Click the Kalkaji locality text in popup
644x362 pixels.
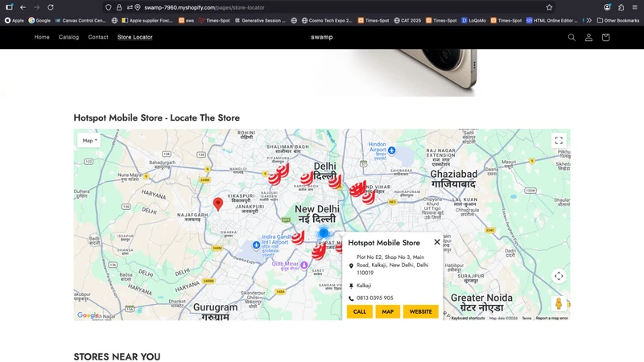coord(364,286)
